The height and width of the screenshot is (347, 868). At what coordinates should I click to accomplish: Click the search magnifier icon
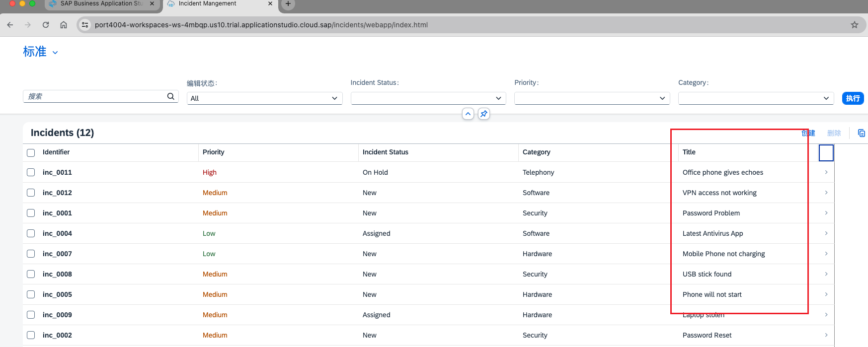[x=170, y=96]
